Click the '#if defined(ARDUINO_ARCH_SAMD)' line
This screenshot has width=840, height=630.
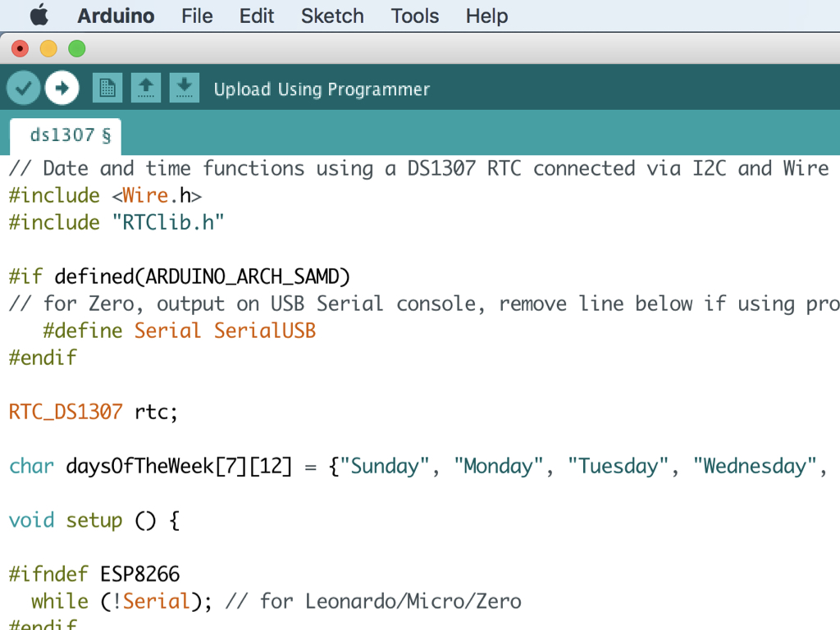pyautogui.click(x=180, y=276)
